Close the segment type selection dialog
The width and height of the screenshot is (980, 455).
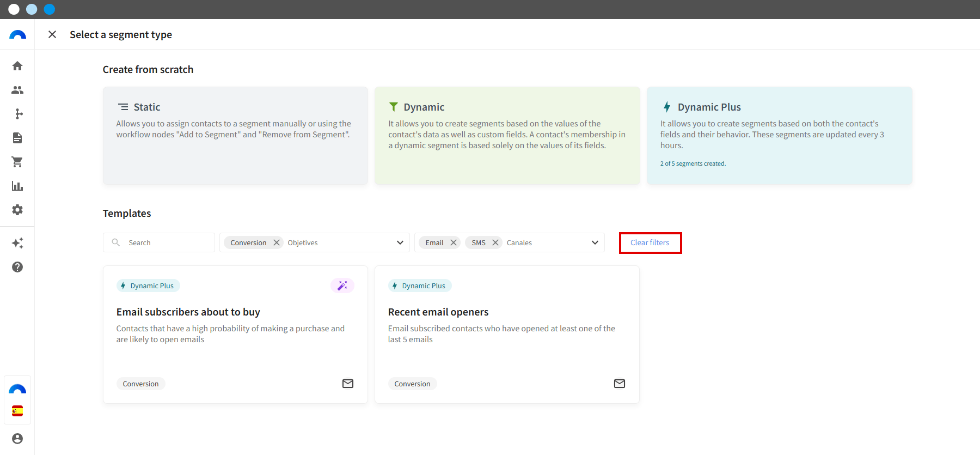point(52,34)
